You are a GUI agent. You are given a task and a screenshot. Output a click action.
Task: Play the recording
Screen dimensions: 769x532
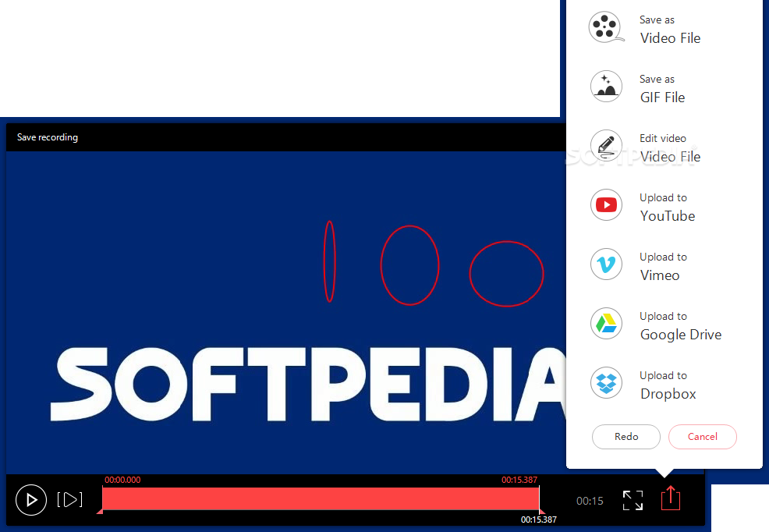click(31, 500)
